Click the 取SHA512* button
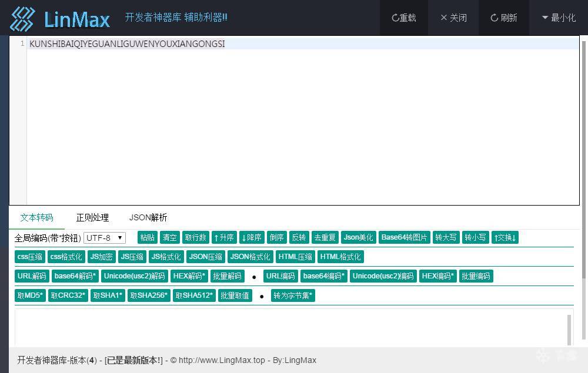The height and width of the screenshot is (373, 588). tap(194, 295)
